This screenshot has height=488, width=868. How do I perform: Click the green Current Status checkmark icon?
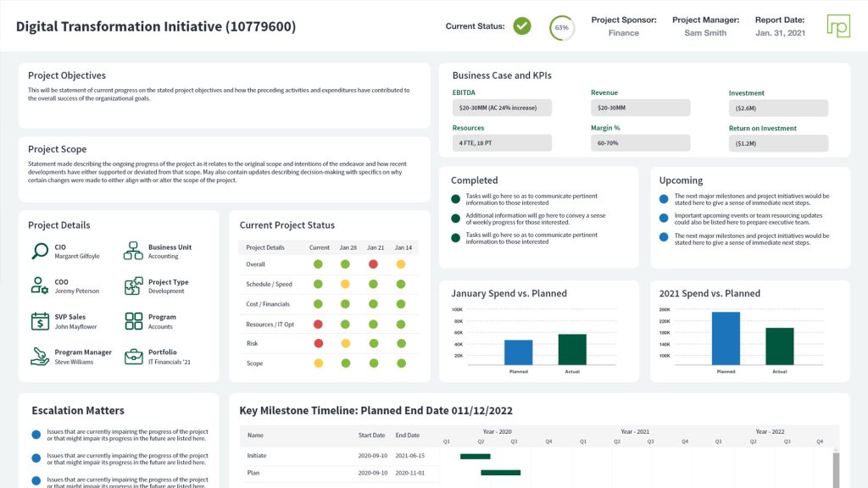(x=522, y=26)
